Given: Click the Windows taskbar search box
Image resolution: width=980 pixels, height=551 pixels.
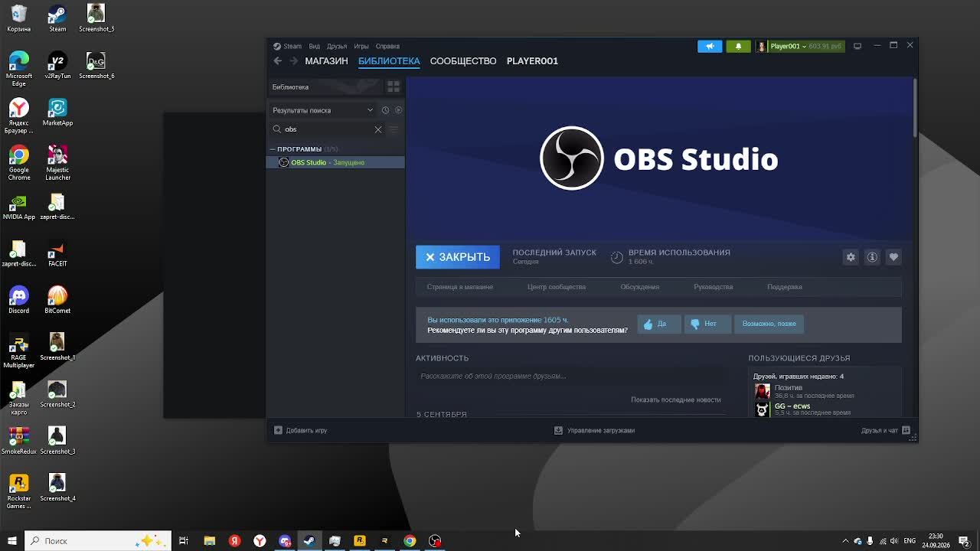Looking at the screenshot, I should (x=97, y=541).
